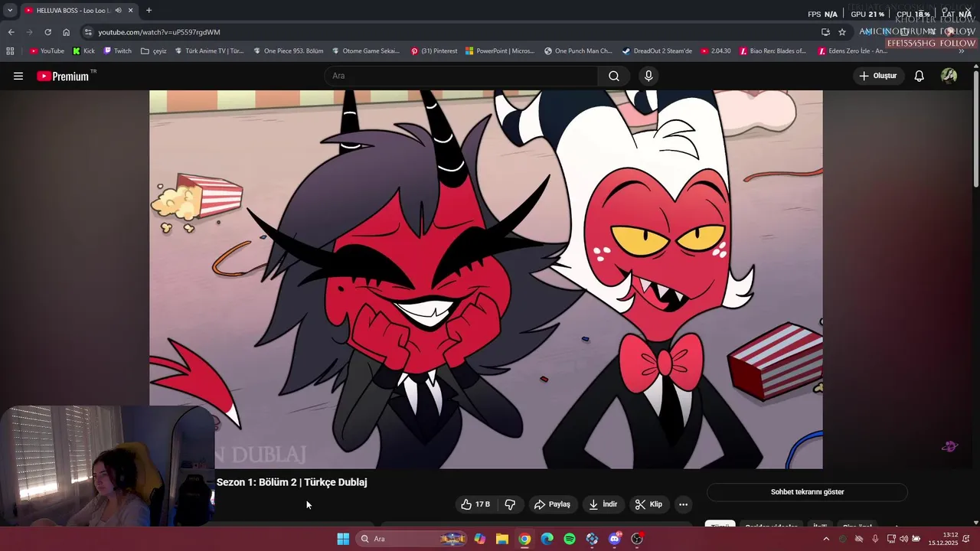Share the video via Paylaş
Screen dimensions: 980x551
click(x=552, y=504)
